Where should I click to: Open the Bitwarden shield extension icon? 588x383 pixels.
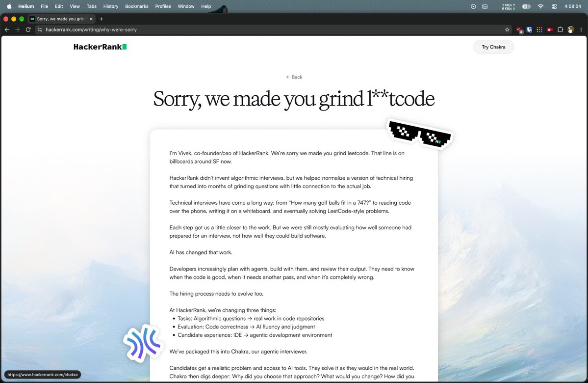click(x=530, y=29)
